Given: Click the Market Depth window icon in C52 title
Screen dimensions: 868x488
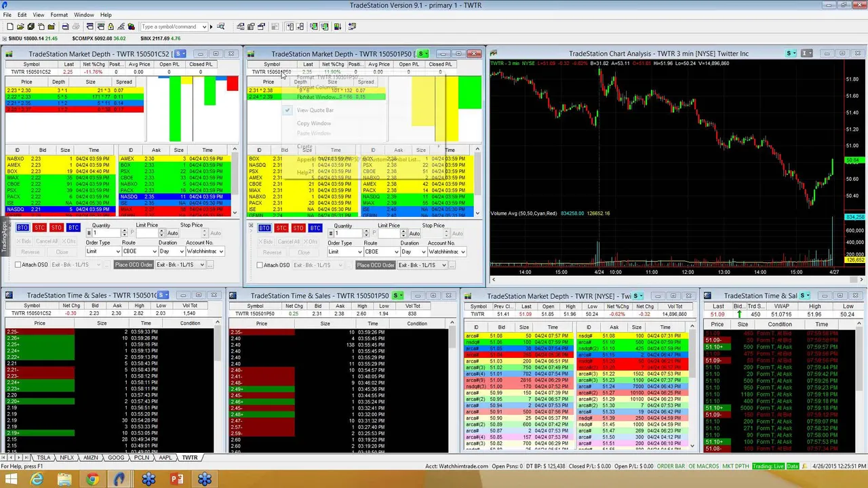Looking at the screenshot, I should tap(9, 54).
